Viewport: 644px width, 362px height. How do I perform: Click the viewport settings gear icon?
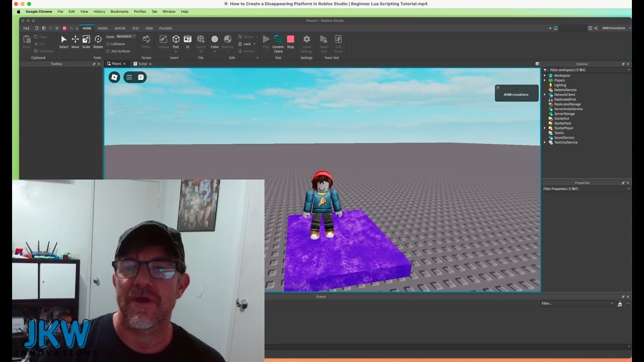537,64
